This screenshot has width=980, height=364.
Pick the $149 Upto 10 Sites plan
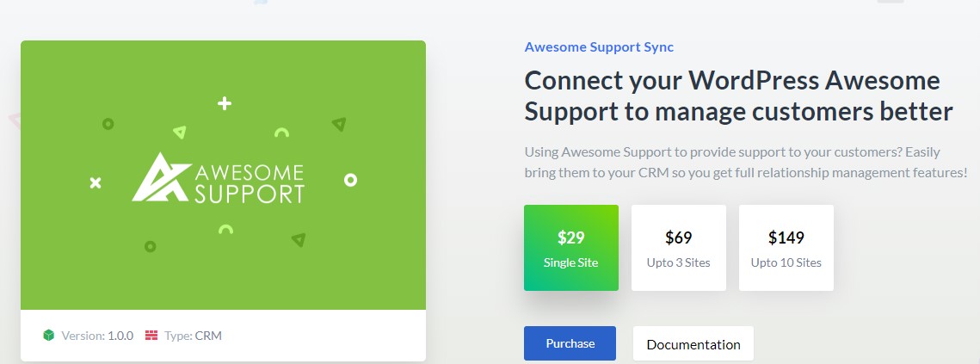pos(786,248)
